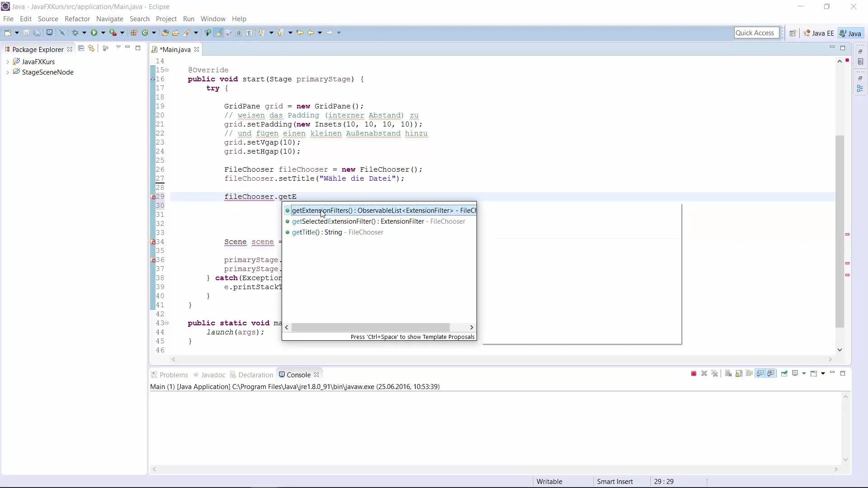This screenshot has width=868, height=488.
Task: Click the Quick Access search field
Action: click(x=756, y=33)
